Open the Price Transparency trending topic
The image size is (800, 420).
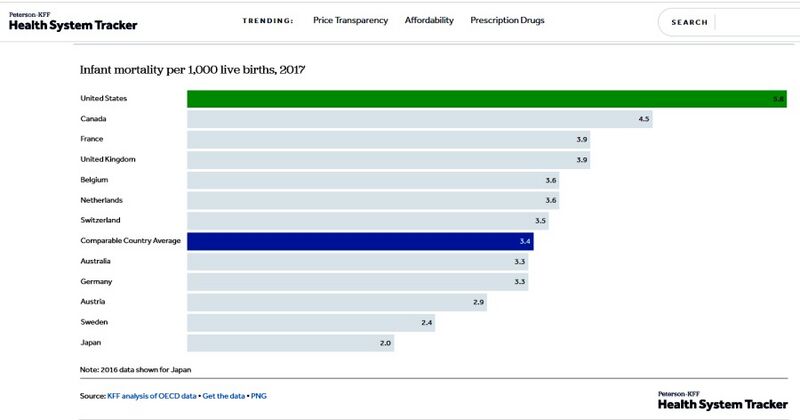point(350,21)
